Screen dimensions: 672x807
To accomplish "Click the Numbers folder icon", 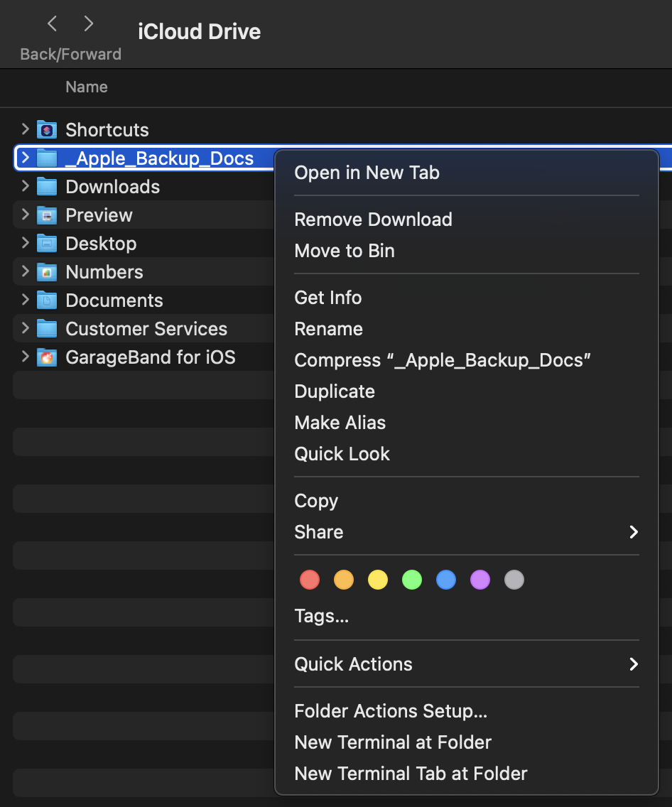I will click(47, 272).
